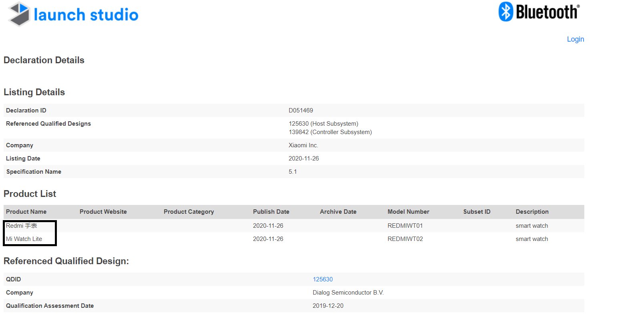Image resolution: width=644 pixels, height=315 pixels.
Task: Select Declaration ID value D051469
Action: 301,110
